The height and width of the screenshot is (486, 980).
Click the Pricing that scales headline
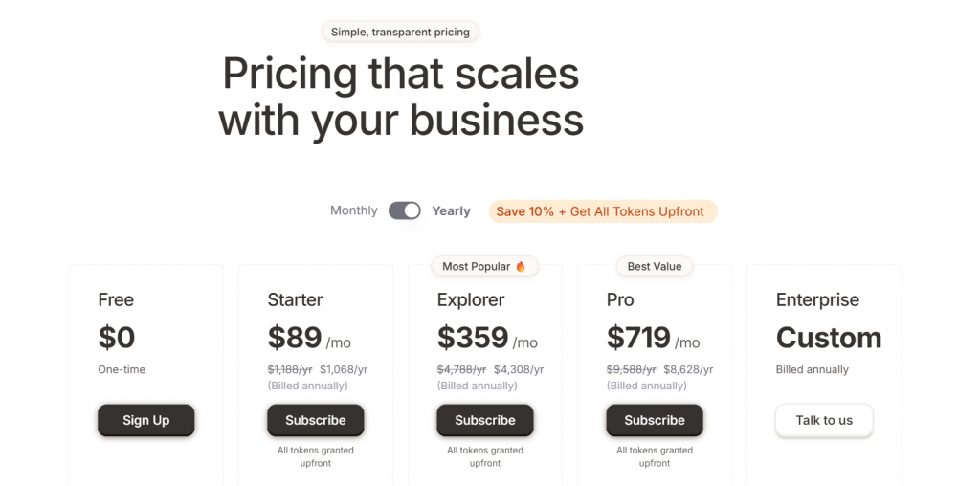(400, 97)
